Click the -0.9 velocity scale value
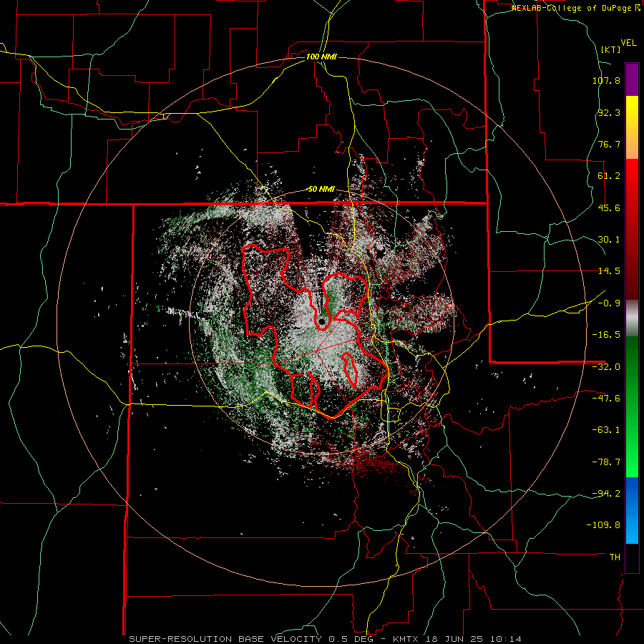 click(609, 303)
